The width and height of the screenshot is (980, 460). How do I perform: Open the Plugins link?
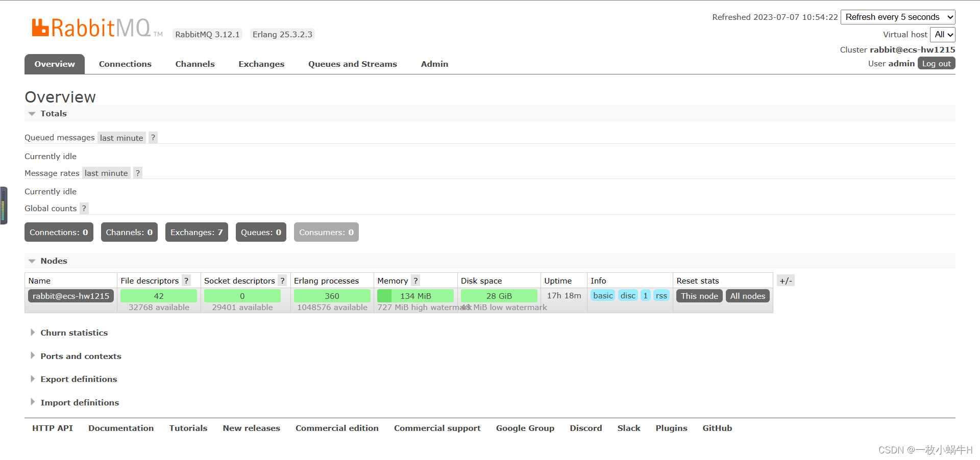[672, 428]
